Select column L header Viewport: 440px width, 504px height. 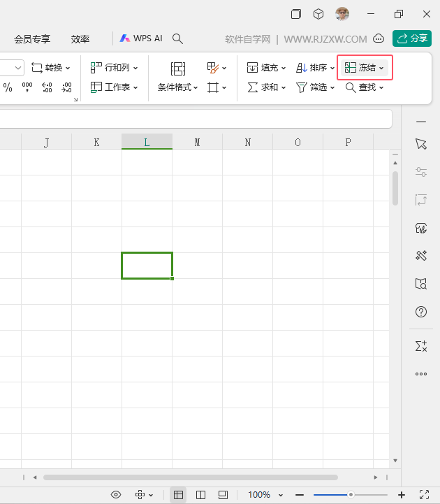click(147, 142)
